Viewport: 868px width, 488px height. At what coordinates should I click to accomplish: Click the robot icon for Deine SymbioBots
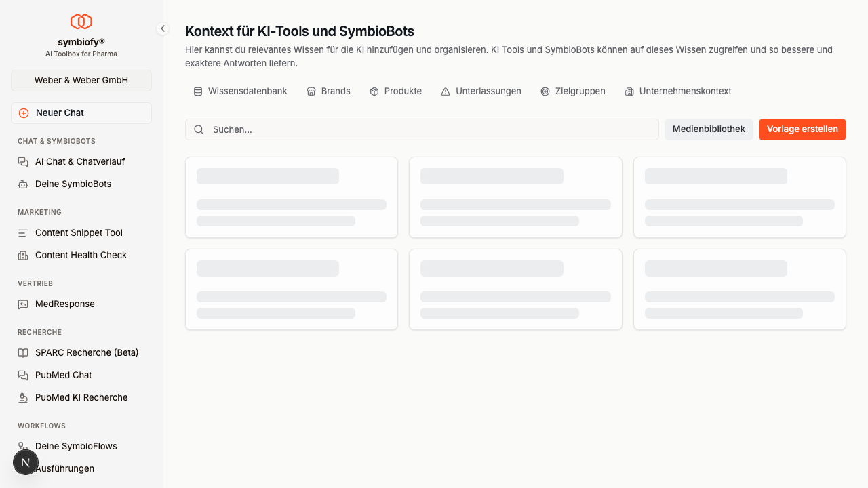23,184
